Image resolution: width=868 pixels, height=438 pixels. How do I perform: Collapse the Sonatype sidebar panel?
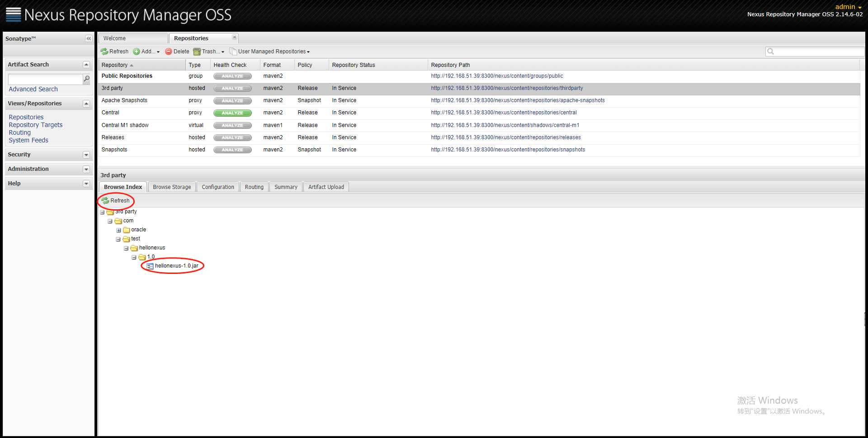(x=89, y=38)
